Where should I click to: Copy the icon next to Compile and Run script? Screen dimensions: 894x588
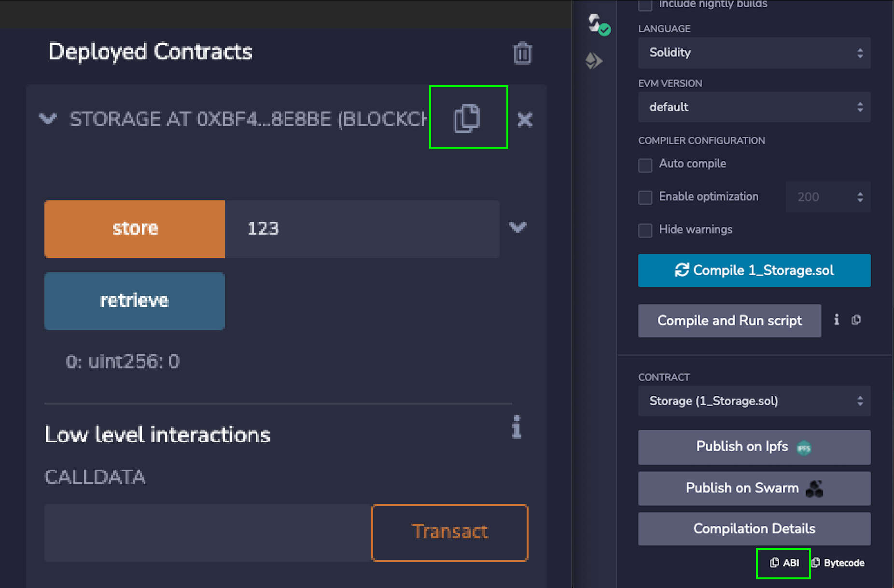(x=856, y=320)
